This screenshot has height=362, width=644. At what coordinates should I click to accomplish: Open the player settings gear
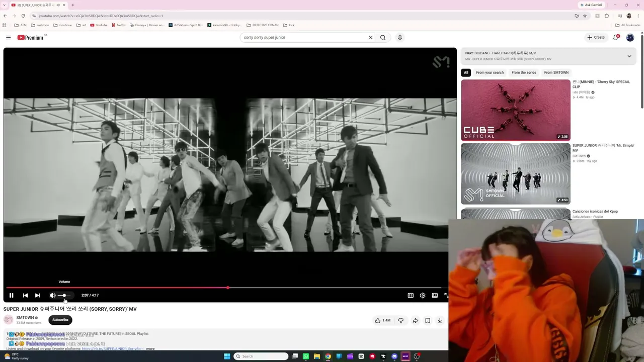pyautogui.click(x=423, y=295)
